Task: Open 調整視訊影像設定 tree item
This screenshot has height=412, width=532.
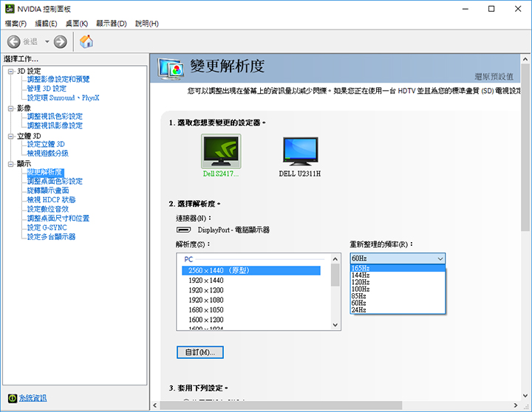Action: click(55, 126)
